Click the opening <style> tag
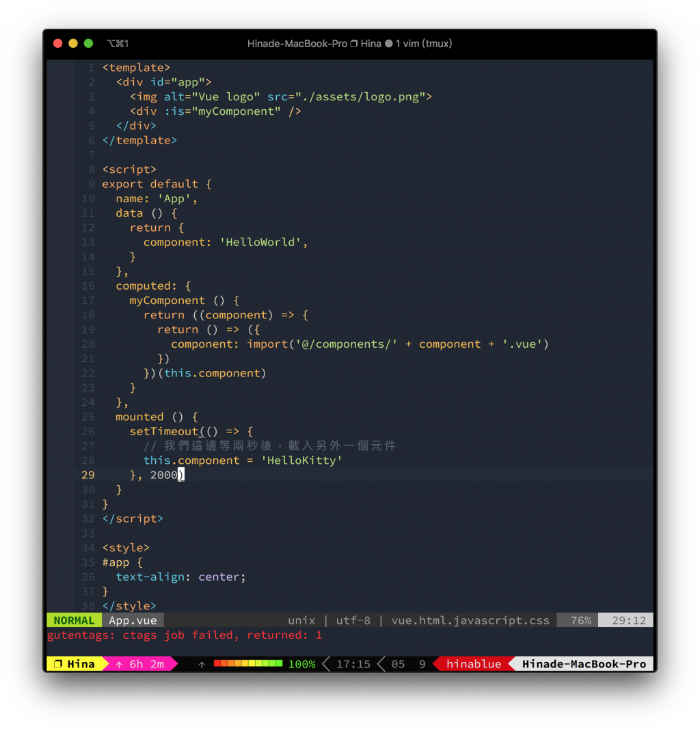Image resolution: width=700 pixels, height=729 pixels. point(126,548)
